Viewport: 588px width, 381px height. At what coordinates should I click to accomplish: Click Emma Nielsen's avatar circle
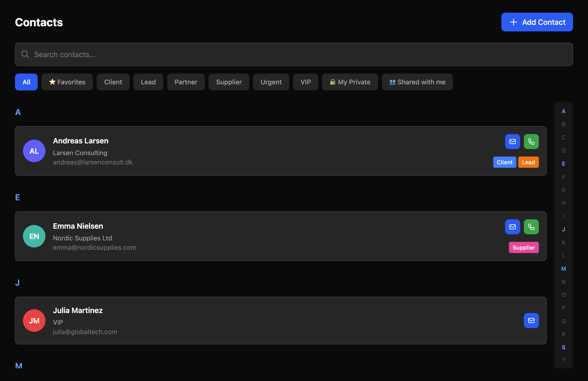click(34, 236)
